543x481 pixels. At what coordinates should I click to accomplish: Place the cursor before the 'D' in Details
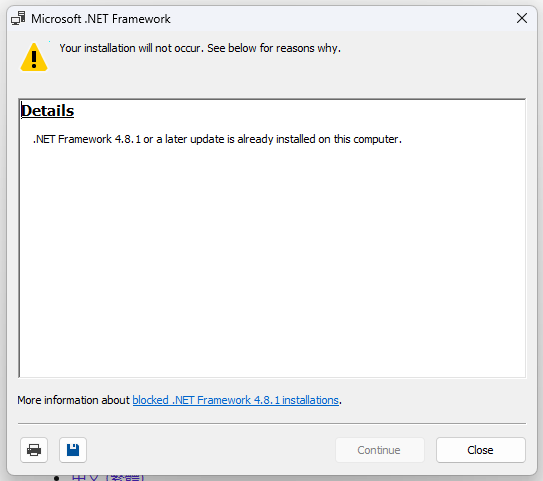(21, 111)
